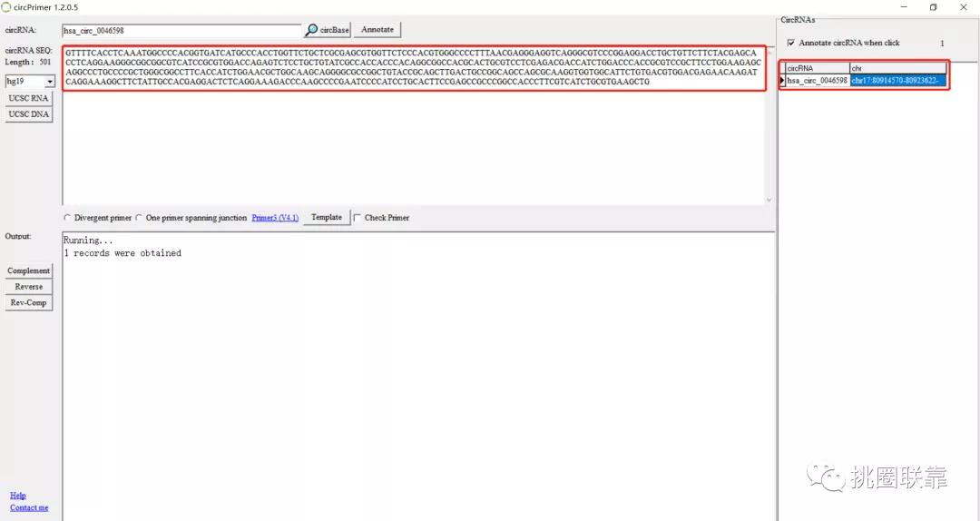The image size is (980, 521).
Task: Select the Divergent primer radio button
Action: (x=67, y=218)
